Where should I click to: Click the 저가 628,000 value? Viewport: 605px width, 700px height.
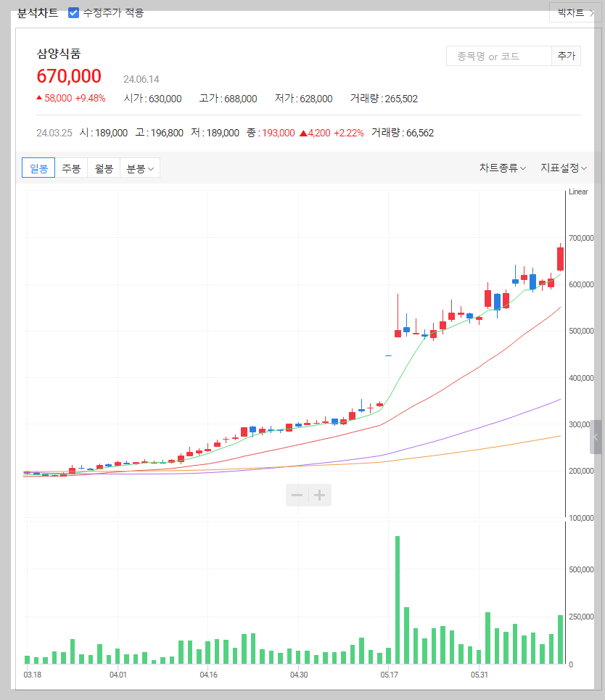click(x=304, y=99)
